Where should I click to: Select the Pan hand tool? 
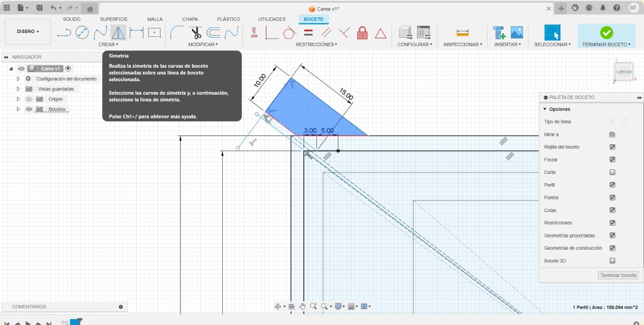tap(303, 306)
